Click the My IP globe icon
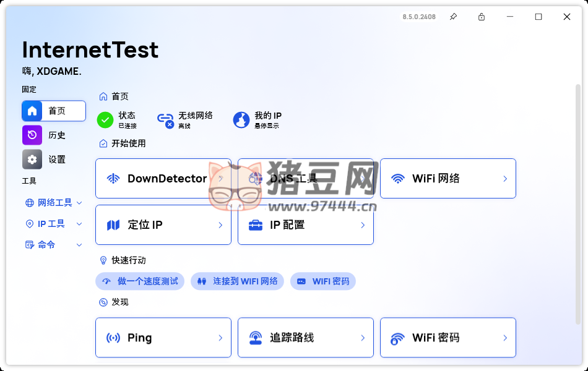This screenshot has width=588, height=371. [241, 120]
